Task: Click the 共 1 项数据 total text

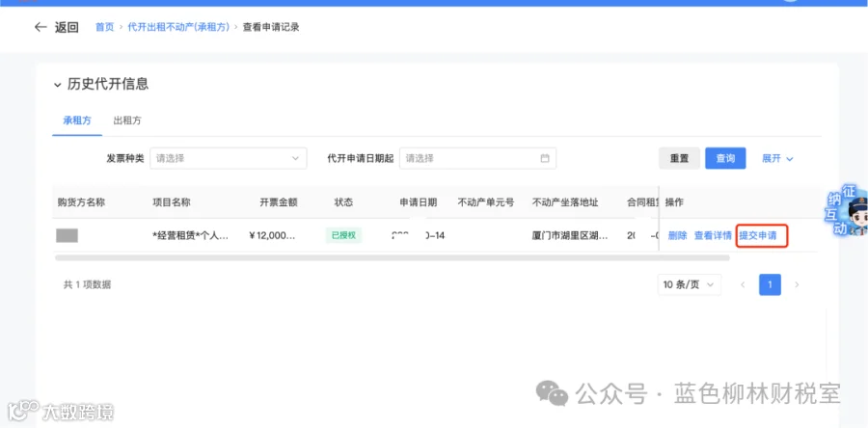Action: tap(88, 284)
